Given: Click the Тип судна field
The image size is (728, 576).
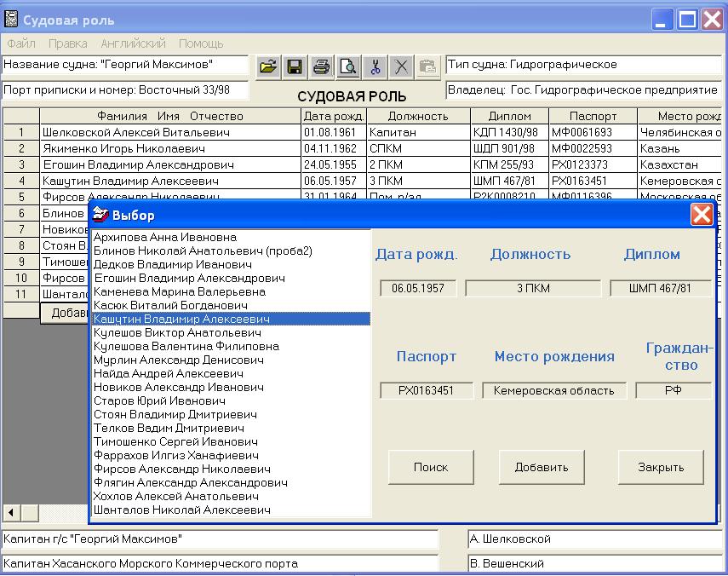Looking at the screenshot, I should tap(584, 65).
